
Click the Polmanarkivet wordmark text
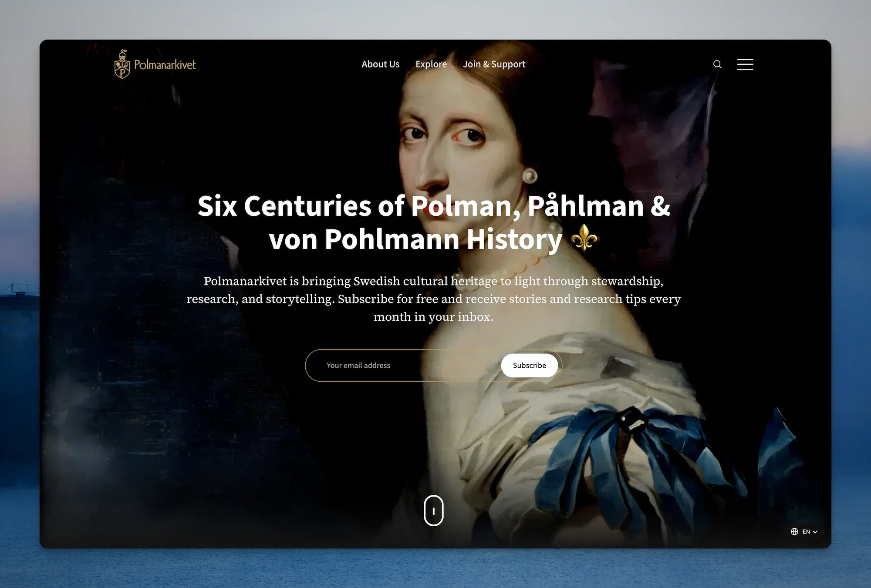(165, 65)
